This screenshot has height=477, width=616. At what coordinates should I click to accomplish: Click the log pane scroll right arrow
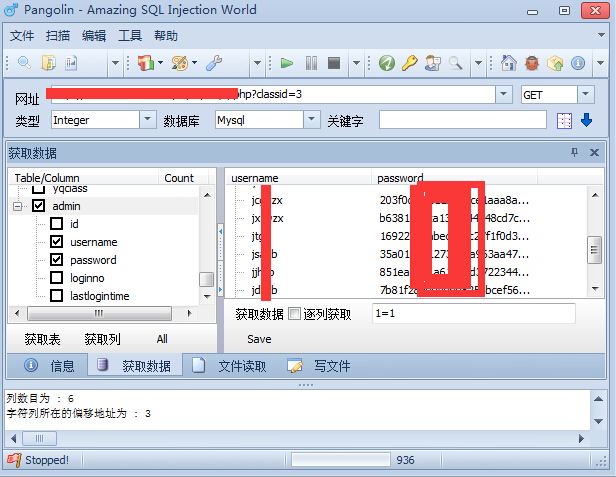click(581, 438)
